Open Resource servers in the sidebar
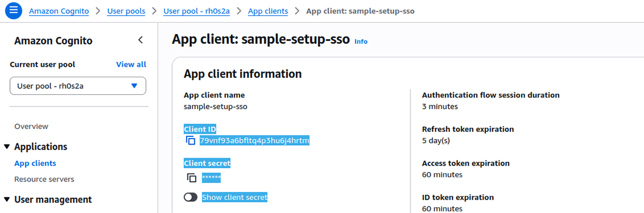 (x=44, y=179)
